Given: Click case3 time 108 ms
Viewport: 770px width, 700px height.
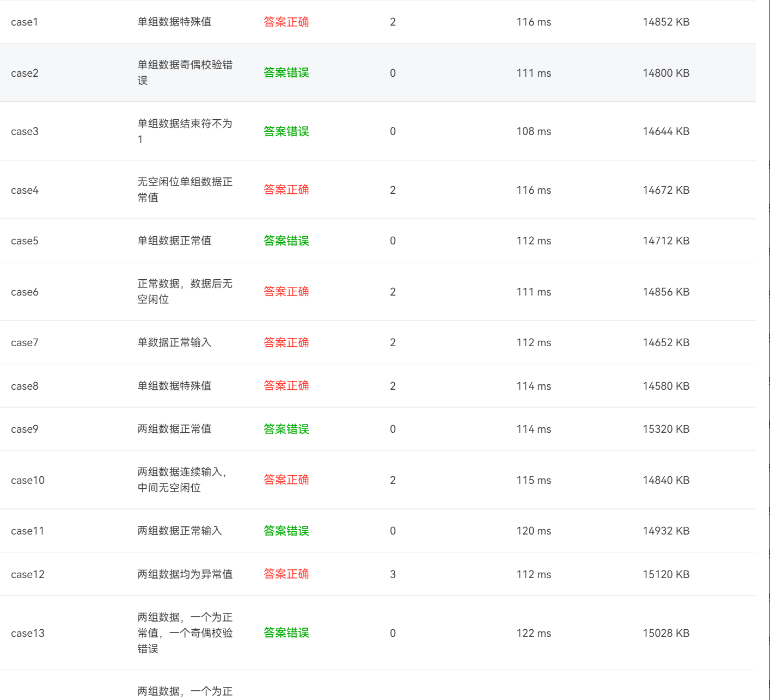Looking at the screenshot, I should [x=534, y=132].
